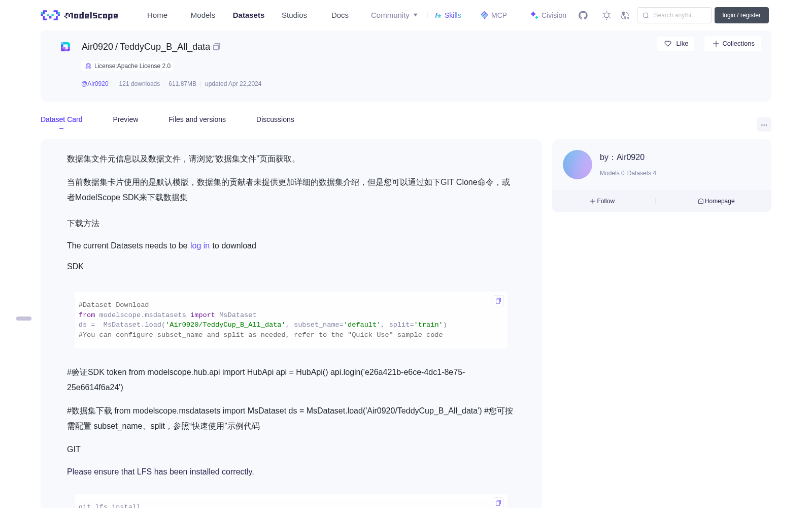Click the search magnifier icon
Image resolution: width=812 pixels, height=508 pixels.
646,15
